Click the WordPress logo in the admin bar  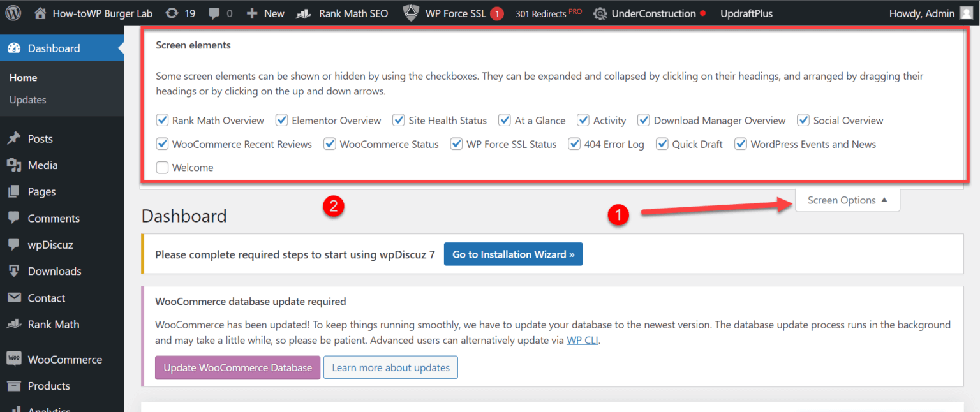[12, 13]
